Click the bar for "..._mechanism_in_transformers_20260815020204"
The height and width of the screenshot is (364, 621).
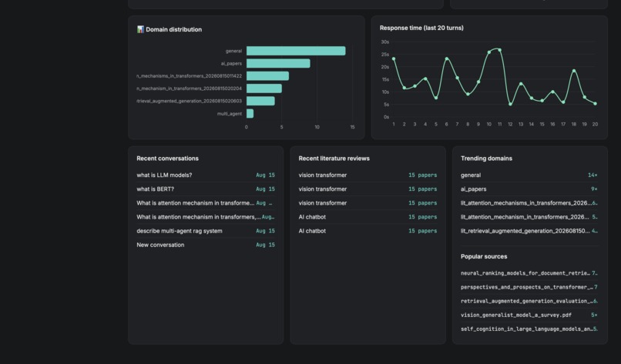pos(264,88)
